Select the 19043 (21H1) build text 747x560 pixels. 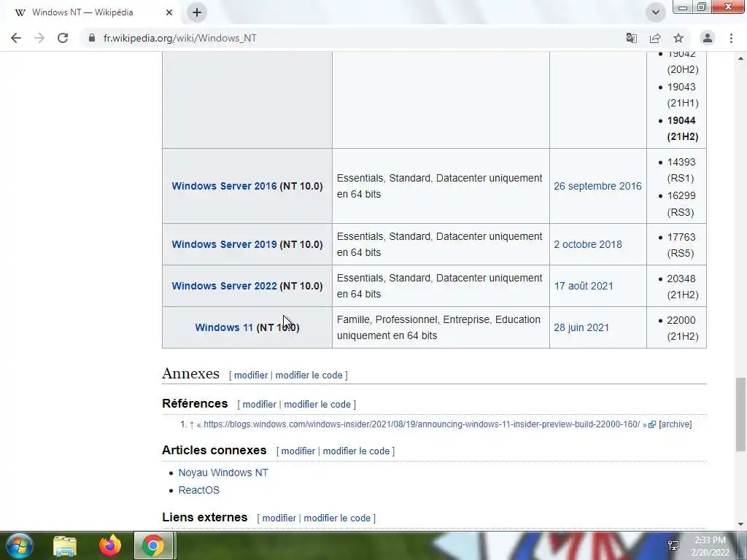[682, 95]
